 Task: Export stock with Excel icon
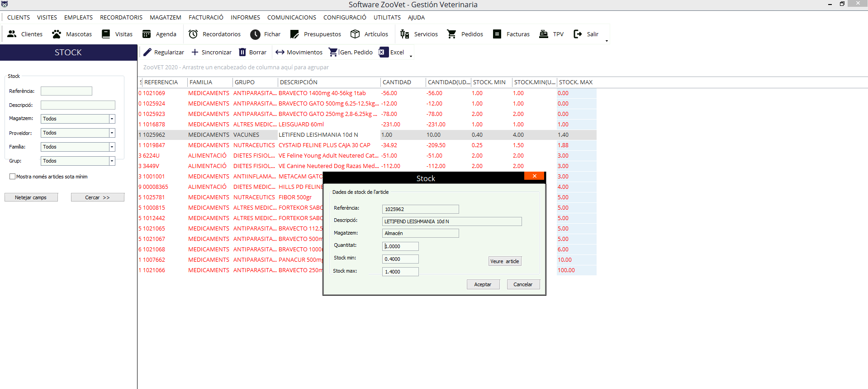[x=384, y=52]
